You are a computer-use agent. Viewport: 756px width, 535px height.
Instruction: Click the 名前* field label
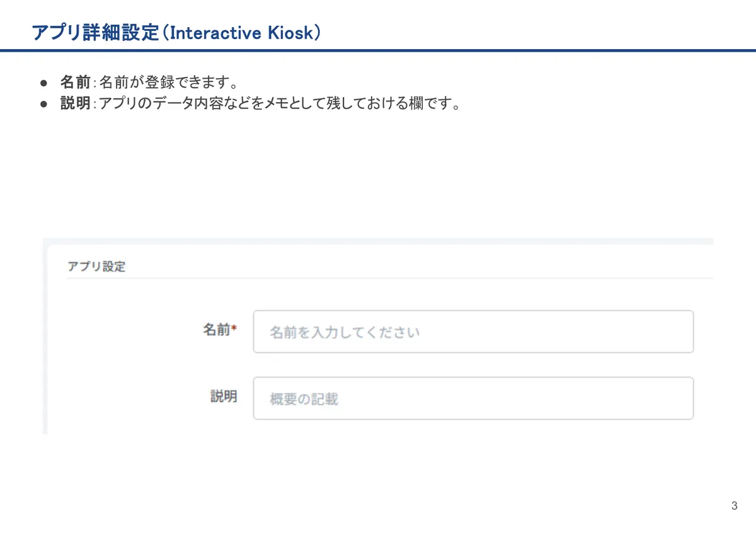(x=219, y=330)
